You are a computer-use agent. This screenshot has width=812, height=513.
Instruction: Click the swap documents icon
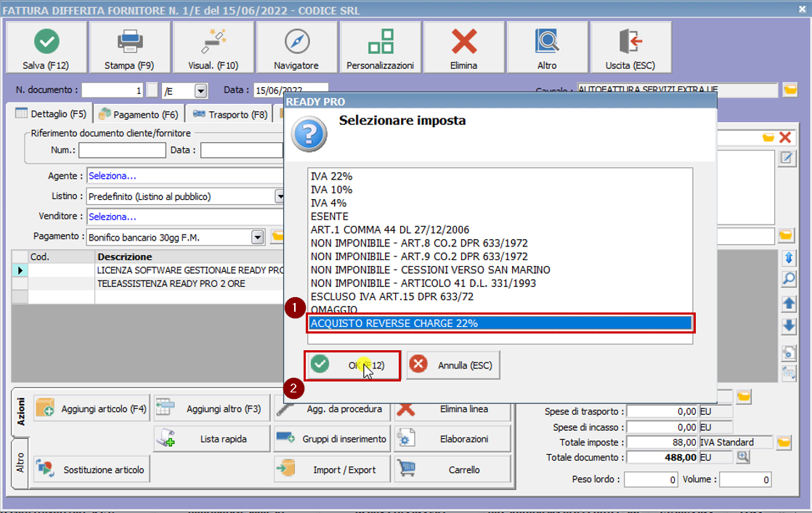789,373
